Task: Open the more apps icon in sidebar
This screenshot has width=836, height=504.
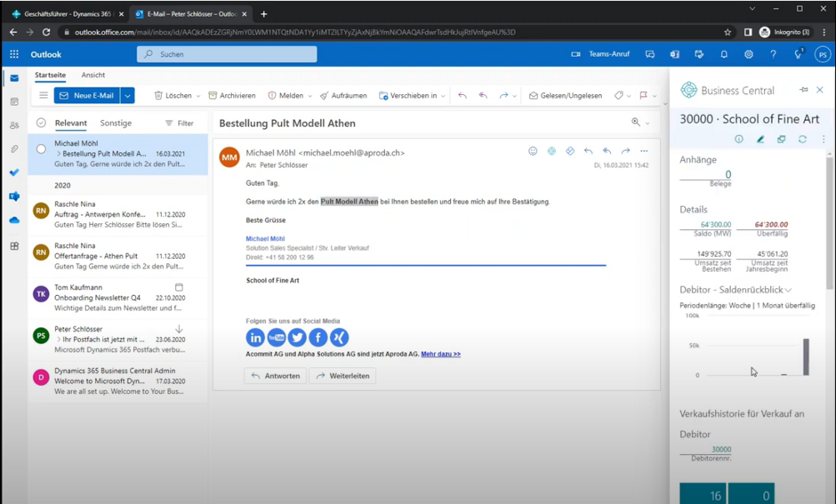Action: pyautogui.click(x=14, y=245)
